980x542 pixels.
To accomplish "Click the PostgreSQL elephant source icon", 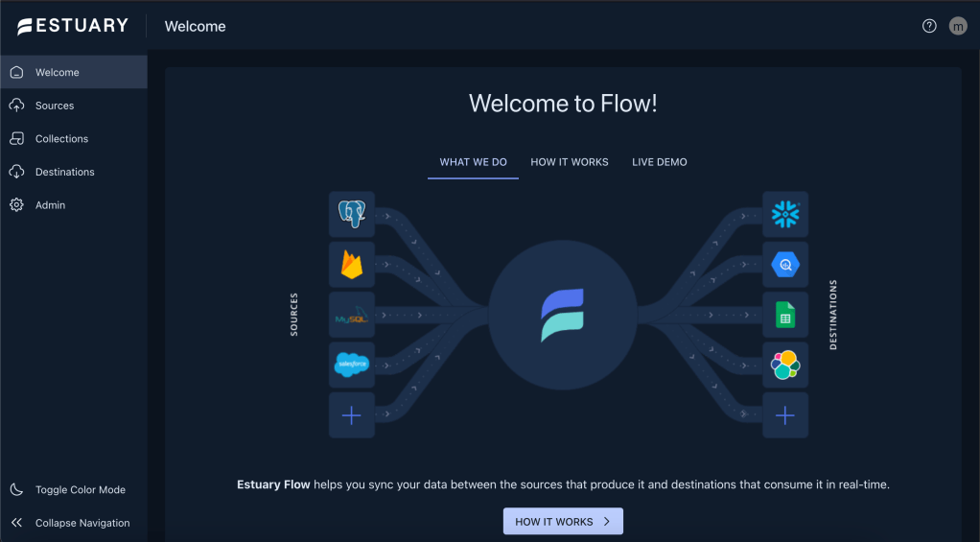I will 351,214.
